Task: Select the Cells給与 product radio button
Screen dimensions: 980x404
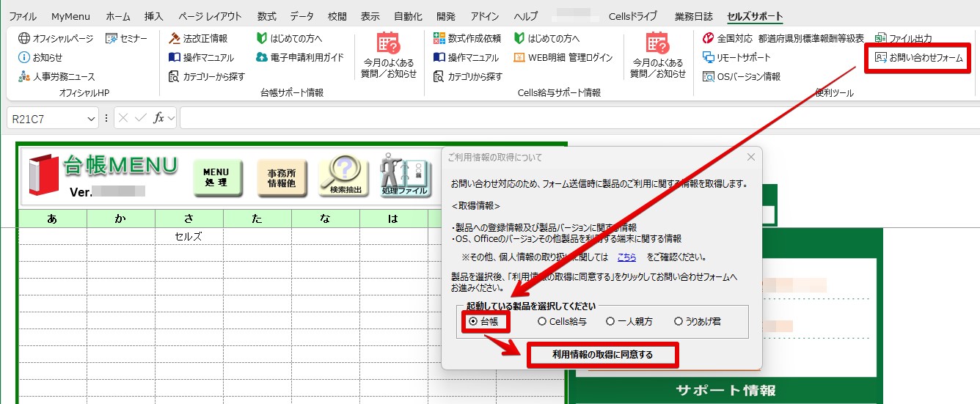Action: (562, 321)
